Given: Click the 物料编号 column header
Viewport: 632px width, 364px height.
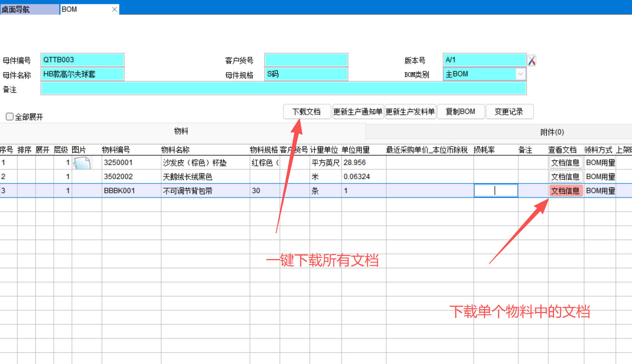Looking at the screenshot, I should (x=116, y=150).
